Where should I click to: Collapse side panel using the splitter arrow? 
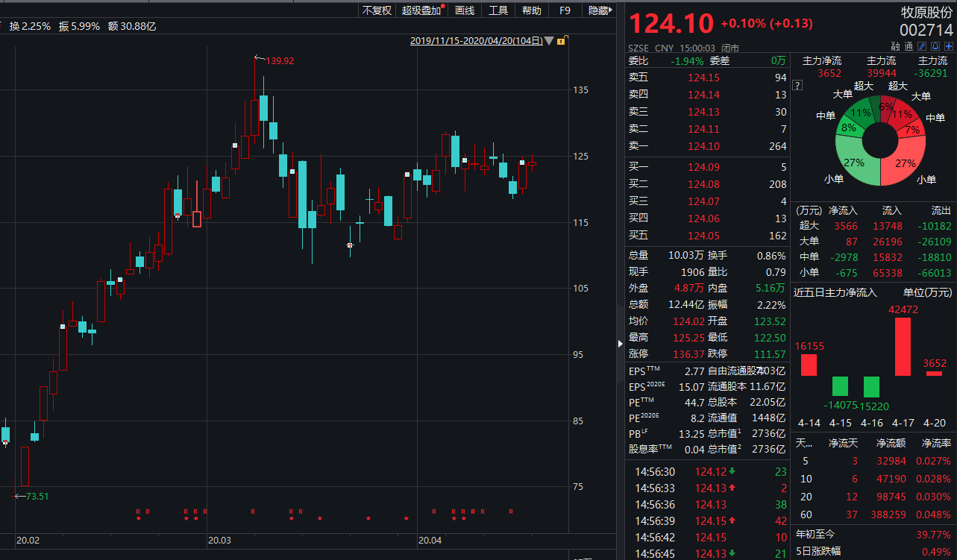(x=619, y=344)
